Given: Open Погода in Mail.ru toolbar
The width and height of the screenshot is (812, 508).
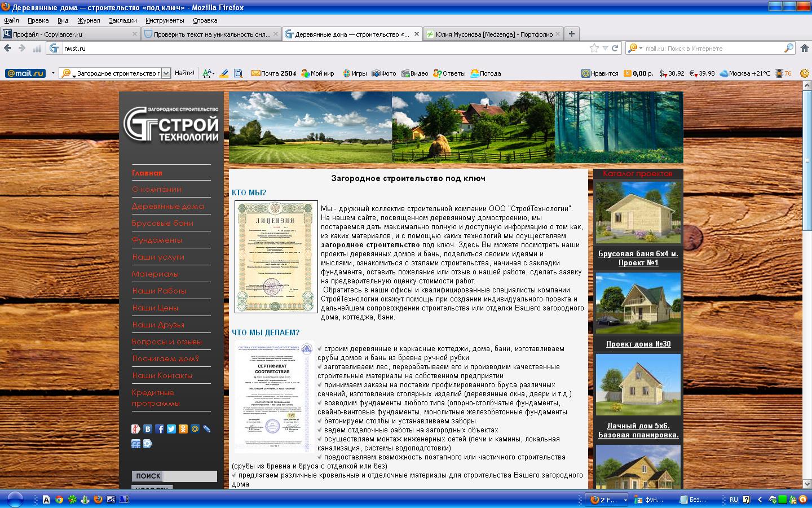Looking at the screenshot, I should [486, 73].
